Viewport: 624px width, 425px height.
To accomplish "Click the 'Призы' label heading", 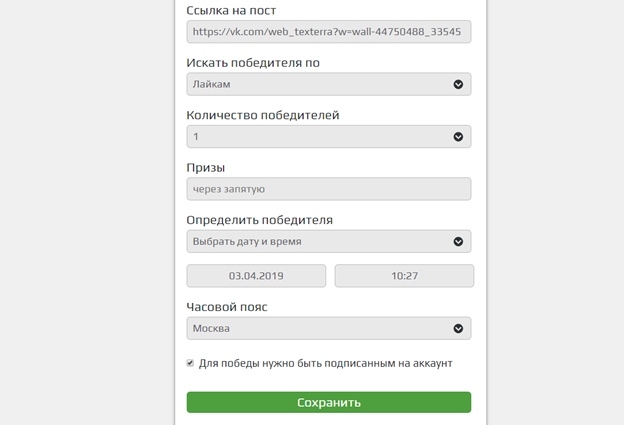I will click(206, 168).
